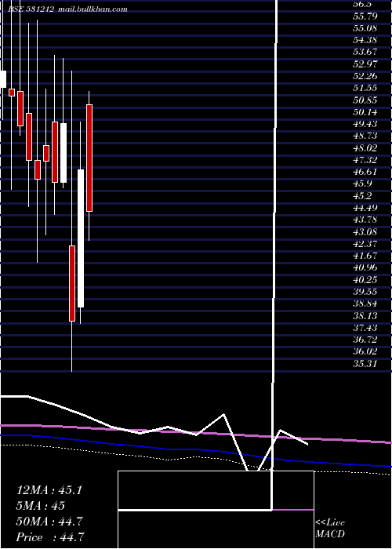Click the 45.2 price axis label
Image resolution: width=392 pixels, height=549 pixels.
coord(363,196)
